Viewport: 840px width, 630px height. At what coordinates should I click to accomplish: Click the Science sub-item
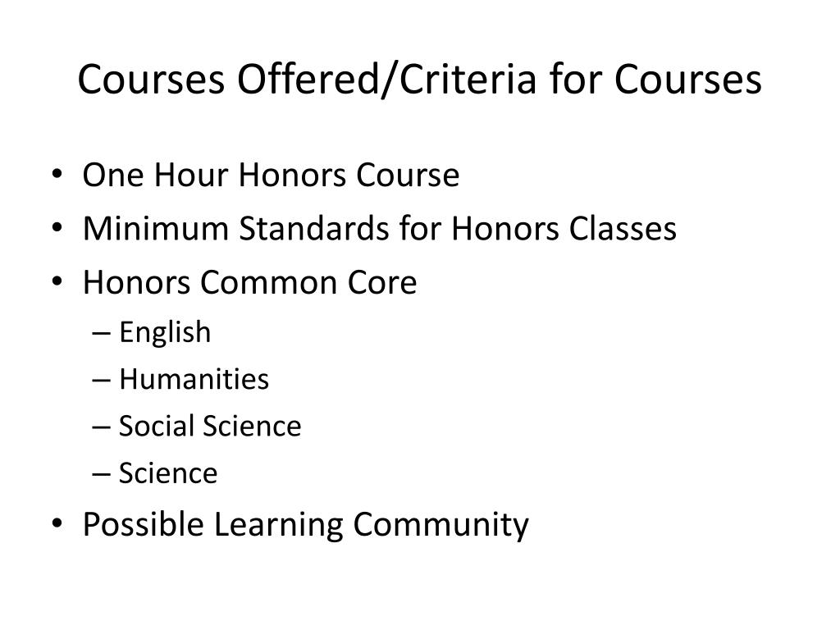[x=168, y=473]
